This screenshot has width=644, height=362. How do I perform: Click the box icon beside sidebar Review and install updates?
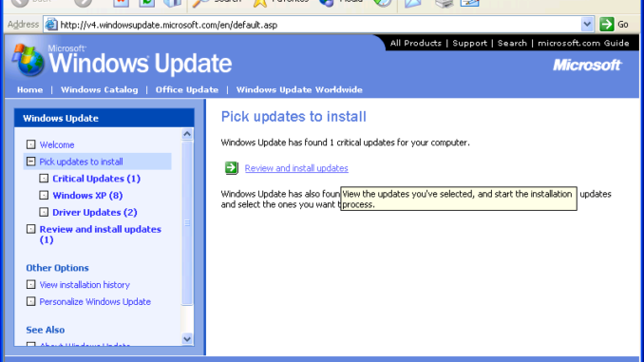(30, 229)
